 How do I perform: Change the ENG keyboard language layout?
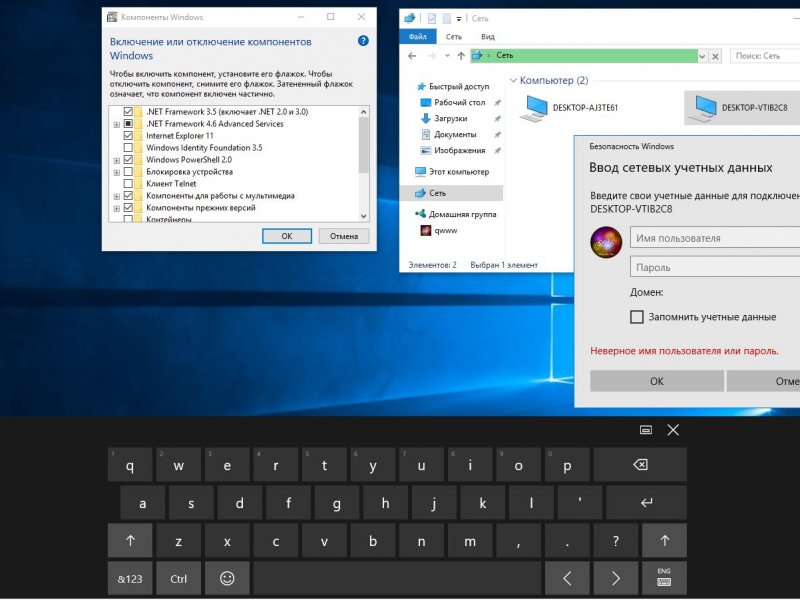tap(664, 579)
